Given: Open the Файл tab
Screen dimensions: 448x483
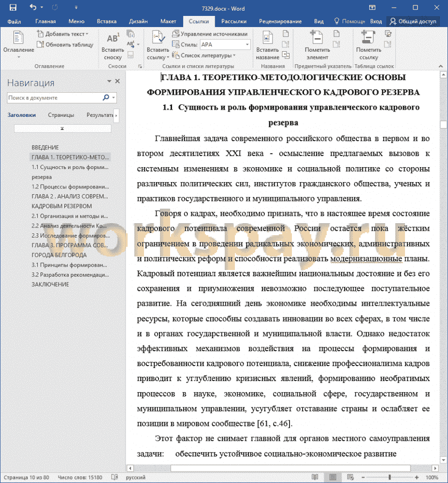Looking at the screenshot, I should [14, 21].
